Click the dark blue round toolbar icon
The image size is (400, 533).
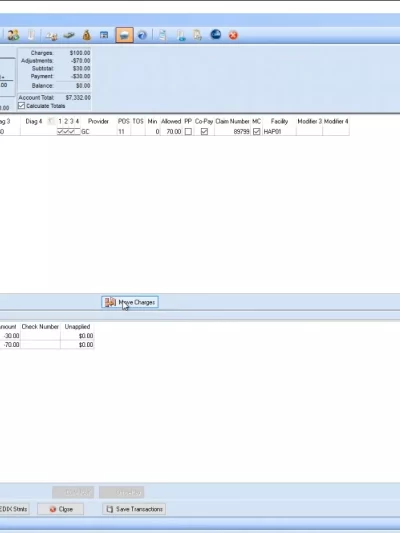pos(216,35)
